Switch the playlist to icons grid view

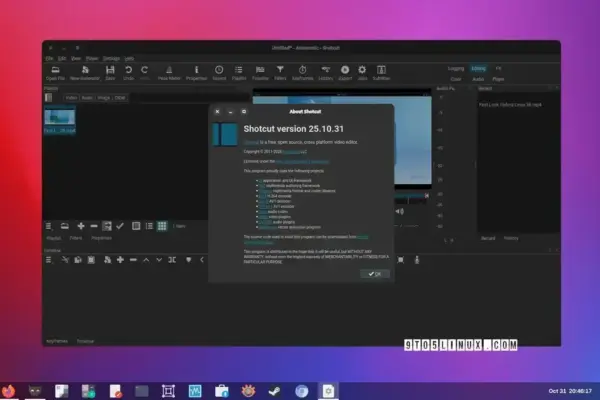[162, 226]
